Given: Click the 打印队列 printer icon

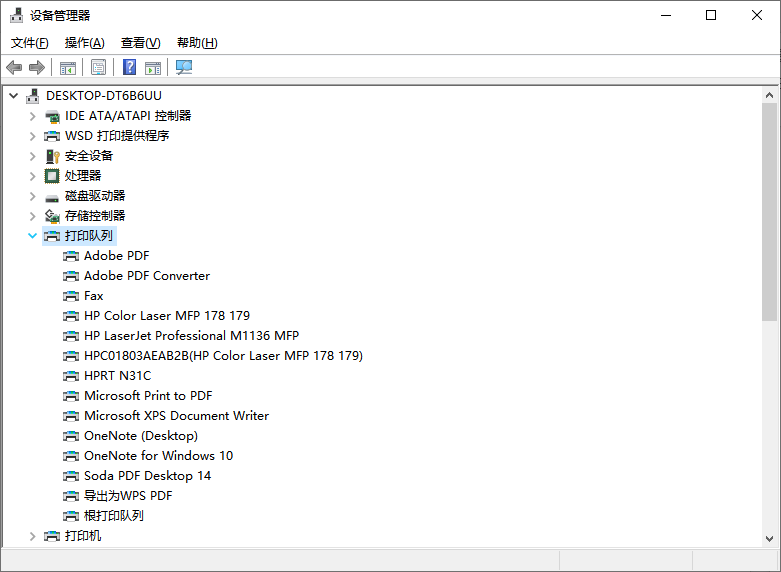Looking at the screenshot, I should tap(52, 236).
